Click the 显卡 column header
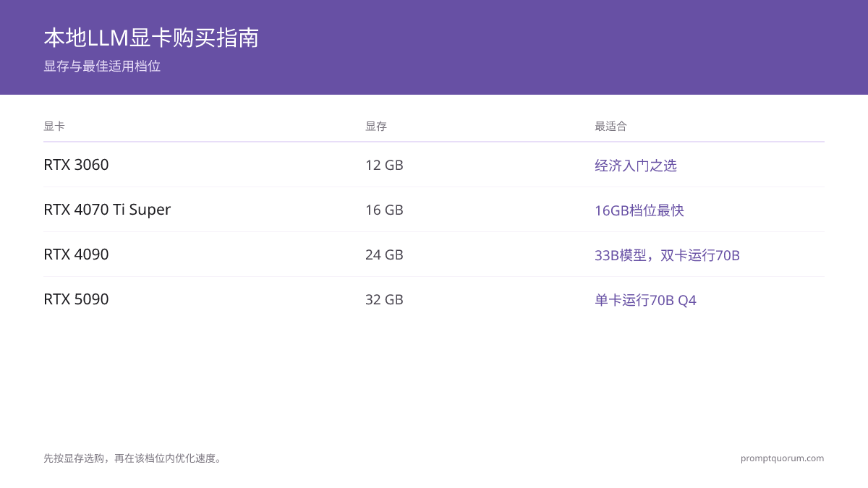The height and width of the screenshot is (488, 868). pyautogui.click(x=54, y=126)
